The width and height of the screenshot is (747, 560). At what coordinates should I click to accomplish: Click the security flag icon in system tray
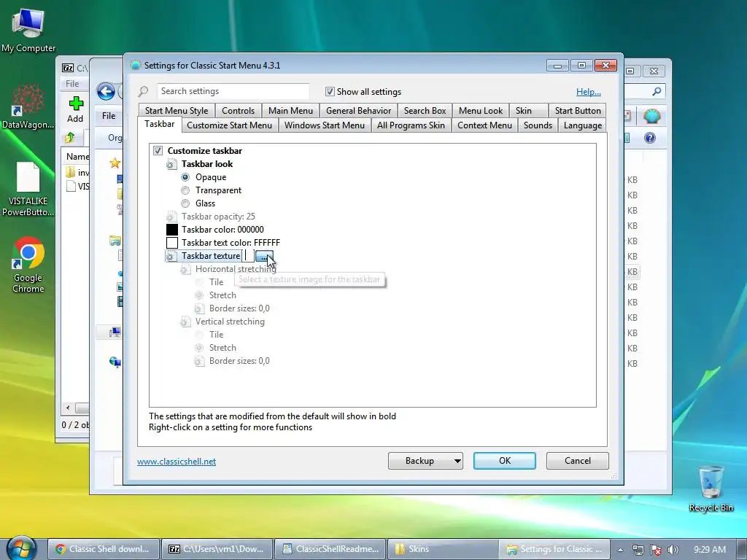pyautogui.click(x=656, y=550)
